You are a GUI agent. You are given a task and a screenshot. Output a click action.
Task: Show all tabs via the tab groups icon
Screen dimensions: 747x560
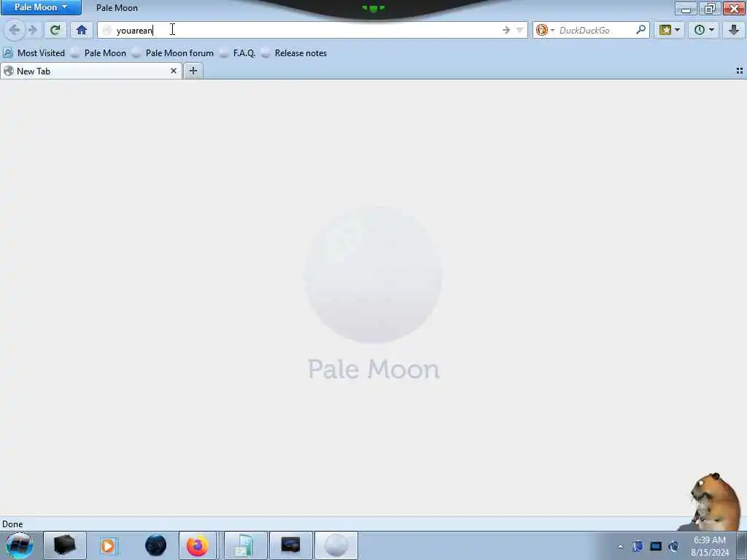740,71
